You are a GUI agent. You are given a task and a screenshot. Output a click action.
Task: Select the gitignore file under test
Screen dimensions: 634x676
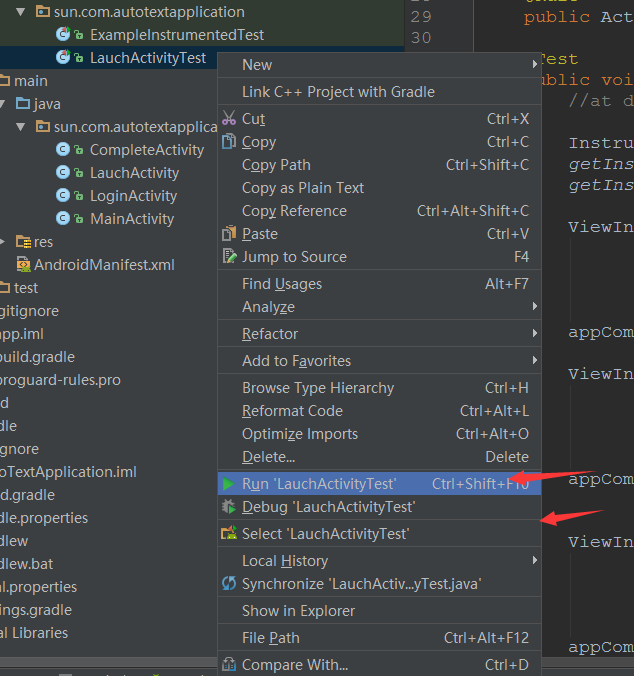coord(29,310)
